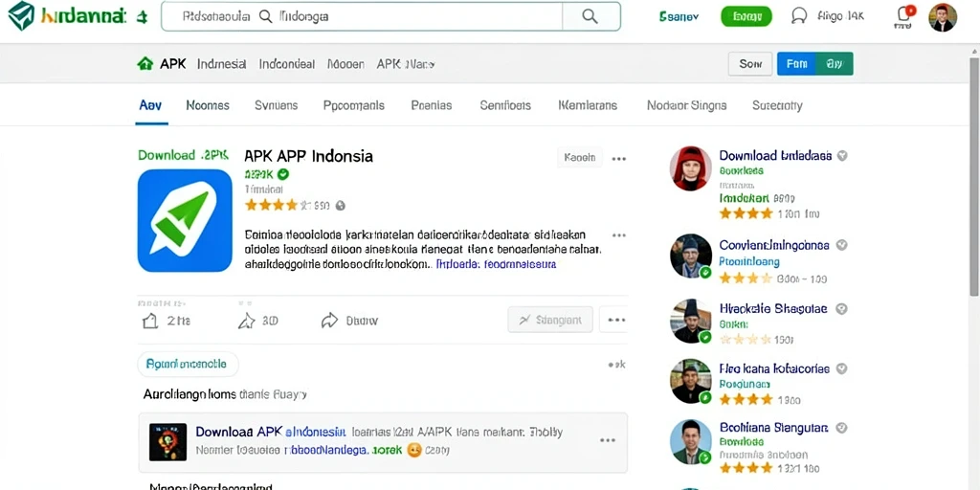Click the Som button
This screenshot has width=980, height=490.
click(x=750, y=64)
